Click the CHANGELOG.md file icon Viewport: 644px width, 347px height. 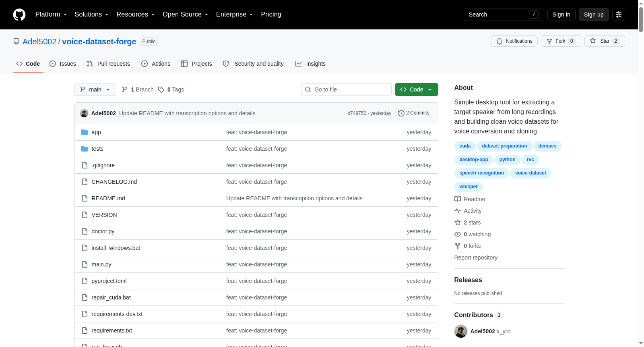point(85,182)
